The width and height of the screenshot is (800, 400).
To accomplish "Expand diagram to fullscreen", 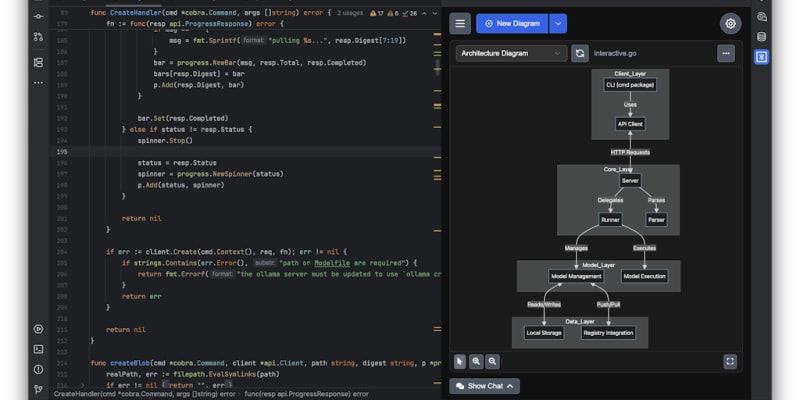I will 730,361.
